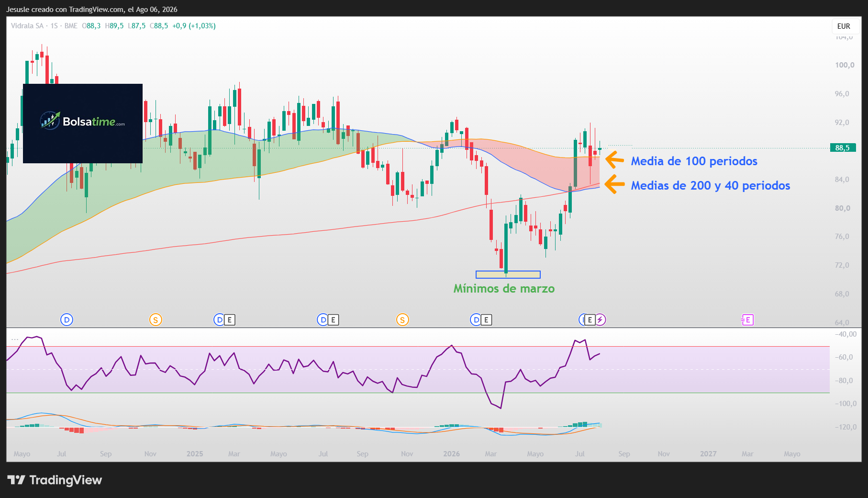Open the purple upcoming earnings E marker
868x498 pixels.
point(747,320)
